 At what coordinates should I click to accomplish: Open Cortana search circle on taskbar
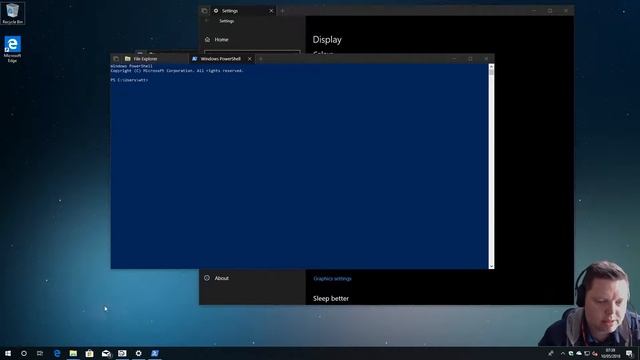coord(24,353)
